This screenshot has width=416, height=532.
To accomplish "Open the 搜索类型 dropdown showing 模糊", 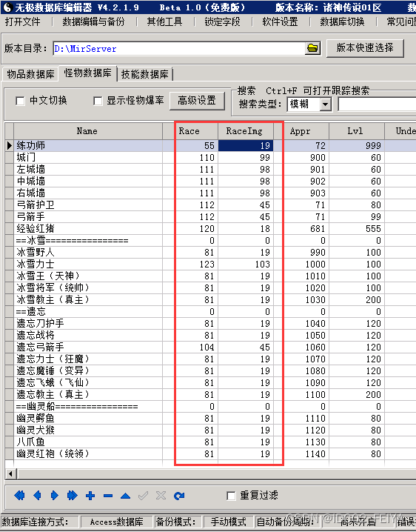I will point(326,104).
